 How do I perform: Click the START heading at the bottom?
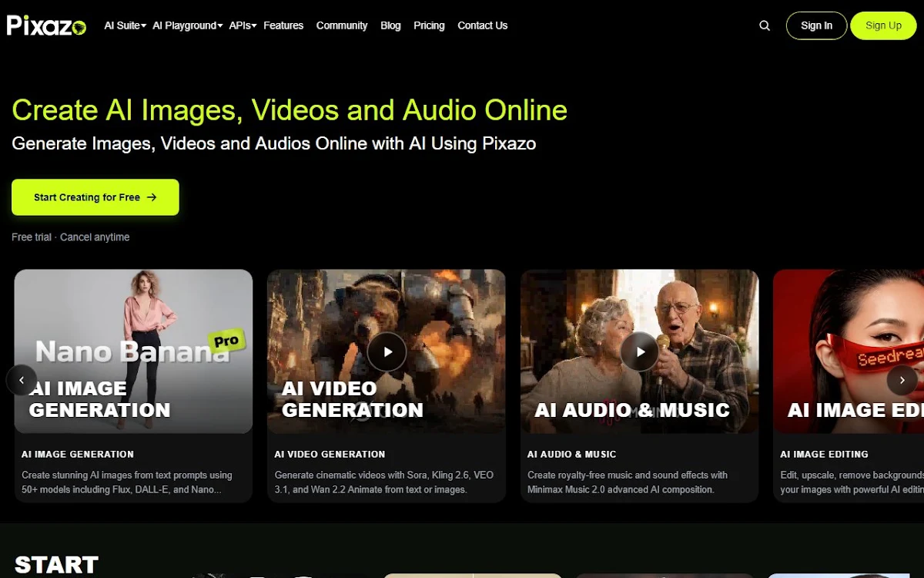(57, 564)
